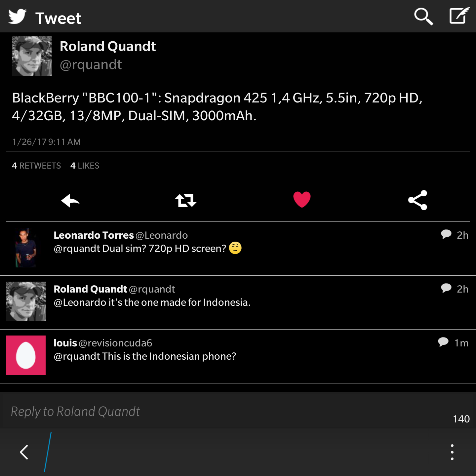Compose a new tweet
Image resolution: width=476 pixels, height=476 pixels.
click(x=459, y=16)
